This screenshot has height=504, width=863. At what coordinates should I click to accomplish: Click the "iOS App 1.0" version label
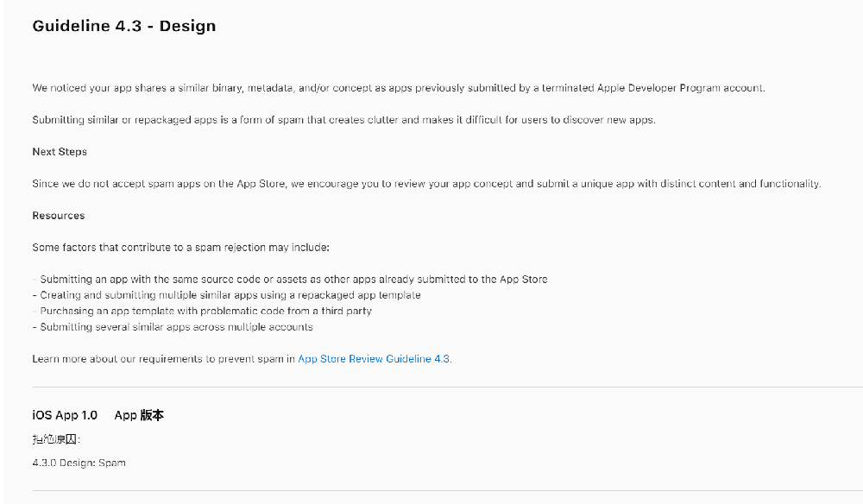tap(65, 415)
